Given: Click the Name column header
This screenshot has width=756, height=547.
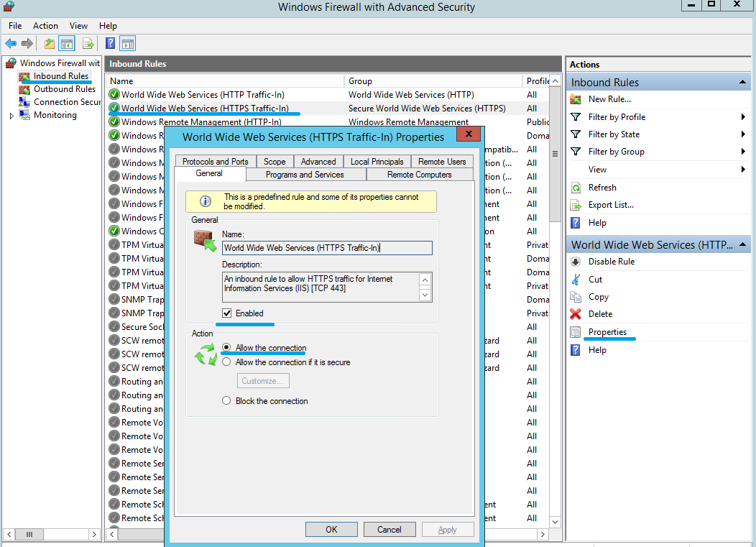Looking at the screenshot, I should click(225, 81).
